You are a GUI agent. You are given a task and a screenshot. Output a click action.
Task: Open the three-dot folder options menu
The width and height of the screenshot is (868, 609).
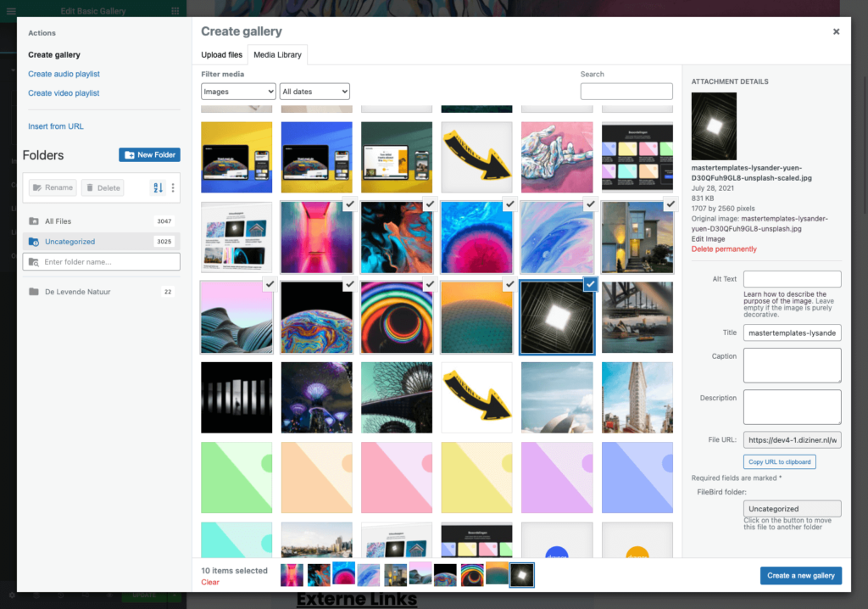pos(173,187)
